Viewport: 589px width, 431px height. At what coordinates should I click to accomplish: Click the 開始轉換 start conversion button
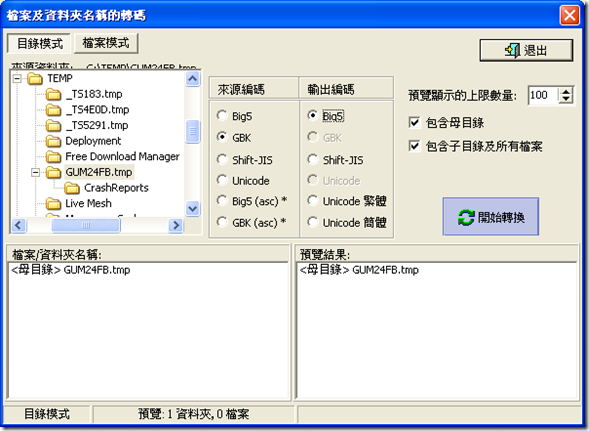(x=491, y=217)
